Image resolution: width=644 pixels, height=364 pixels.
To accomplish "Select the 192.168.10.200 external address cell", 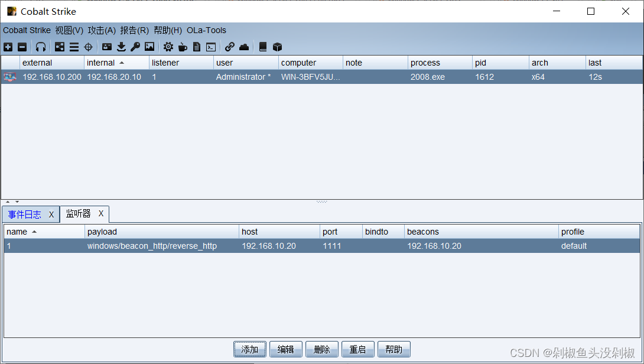I will tap(52, 77).
